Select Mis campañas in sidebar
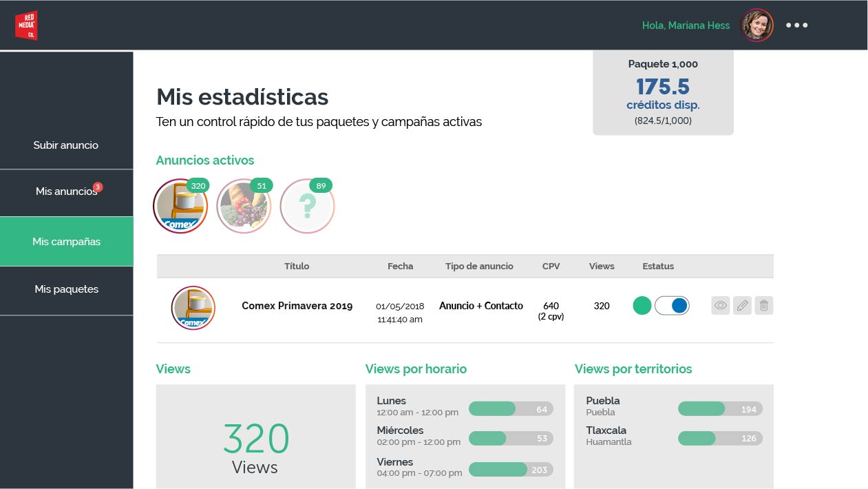 point(66,242)
